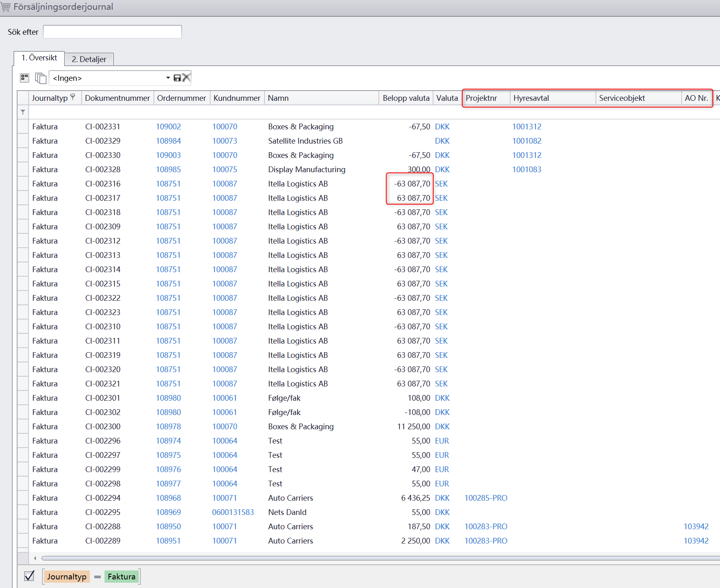Sort by the Ordernummer column header
The image size is (720, 588).
(x=182, y=98)
